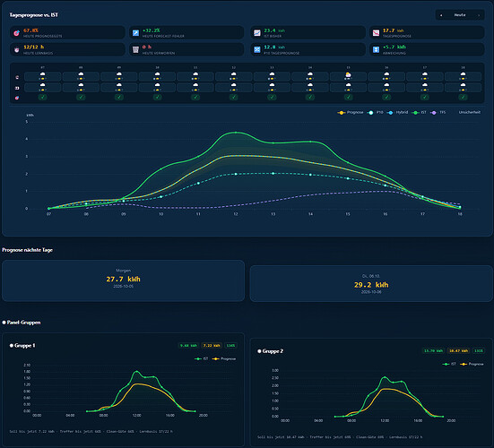The image size is (494, 448).
Task: Select top-row weather cell for hour 12
Action: tap(233, 76)
